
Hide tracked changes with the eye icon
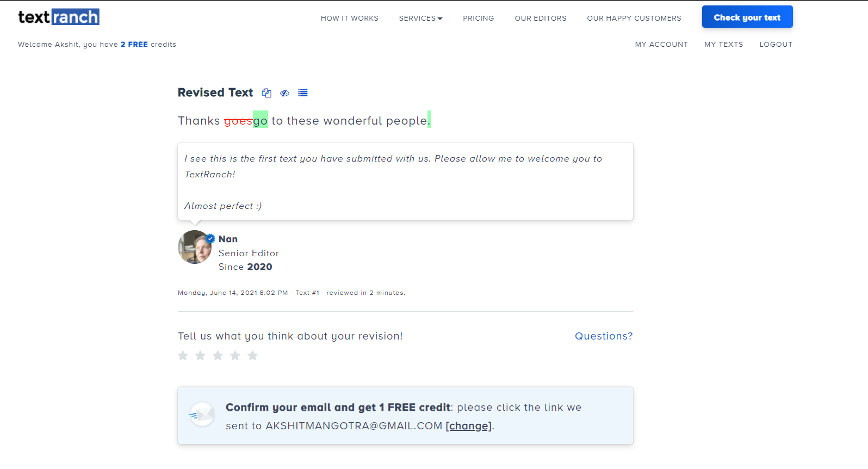tap(284, 93)
